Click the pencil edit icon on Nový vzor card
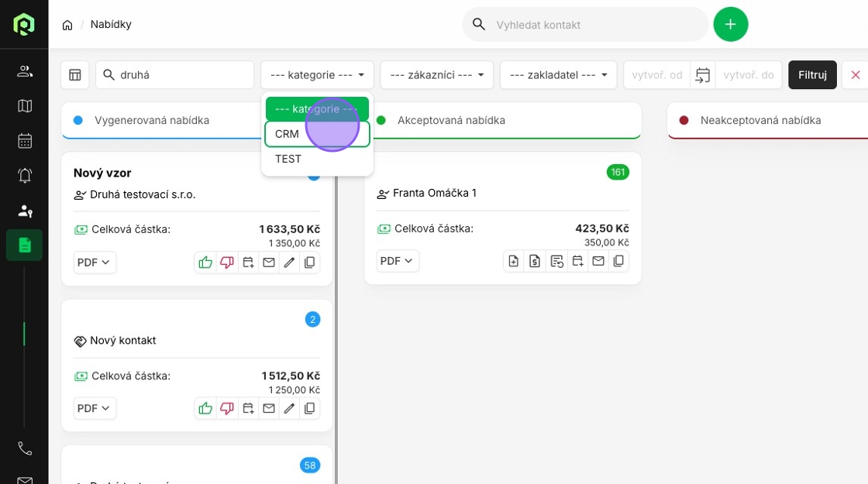Screen dimensions: 868x484 click(x=289, y=263)
